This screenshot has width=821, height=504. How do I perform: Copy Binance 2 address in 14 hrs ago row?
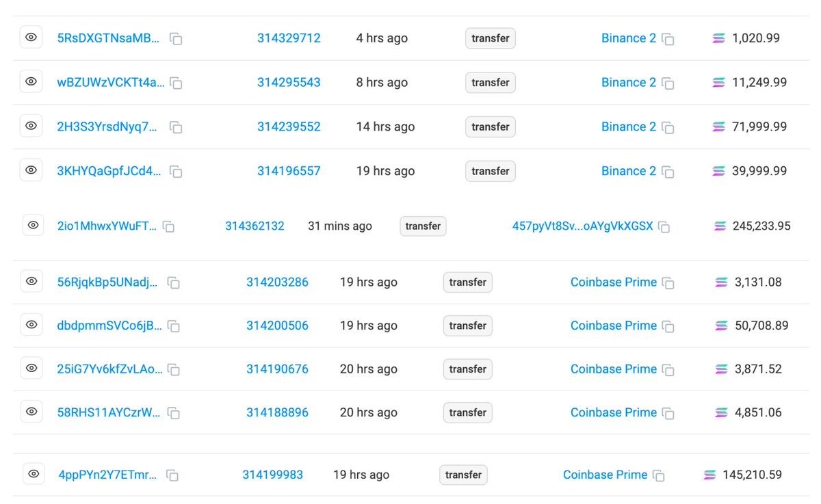(x=668, y=127)
